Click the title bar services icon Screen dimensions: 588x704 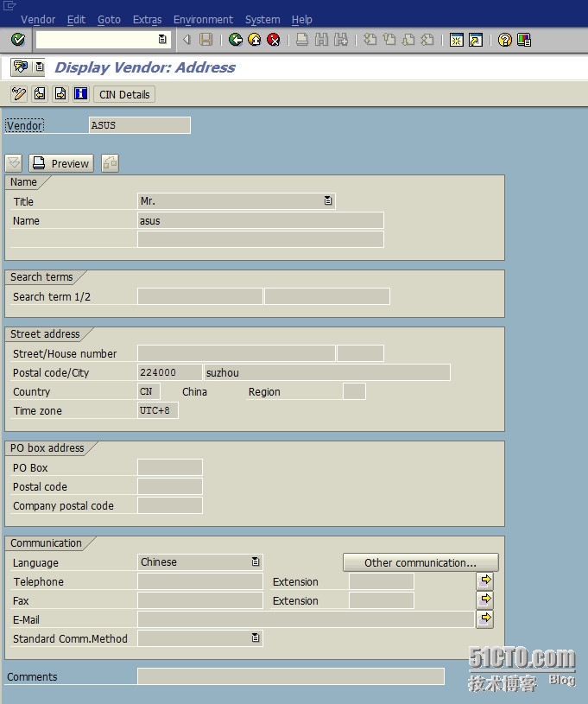(x=21, y=67)
